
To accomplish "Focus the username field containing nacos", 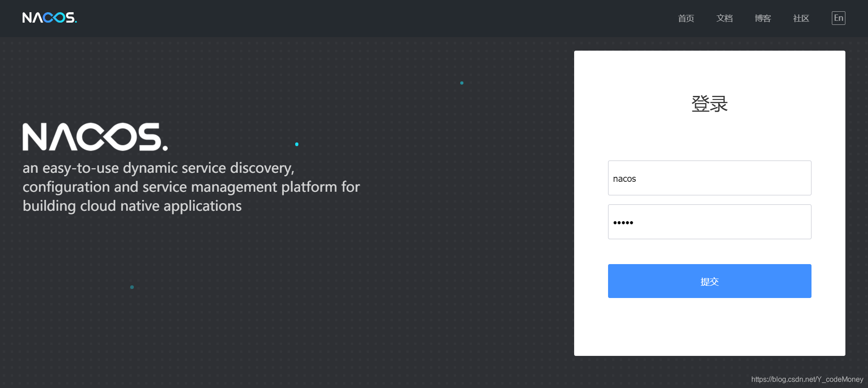I will click(x=710, y=178).
